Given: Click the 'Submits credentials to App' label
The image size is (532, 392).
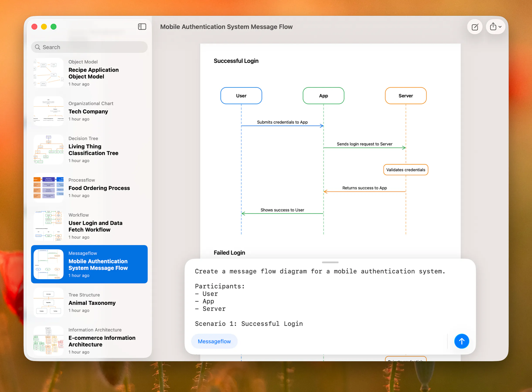Looking at the screenshot, I should tap(282, 122).
